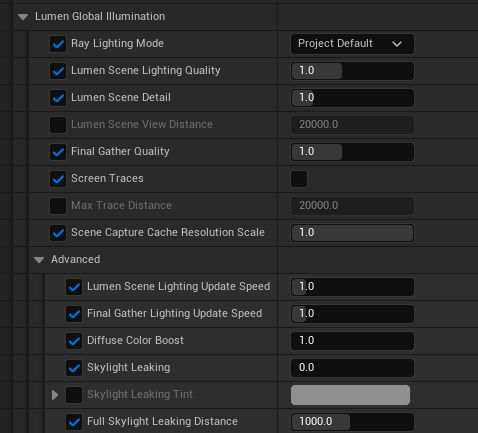Click the Skylight Leaking value field

pyautogui.click(x=352, y=368)
